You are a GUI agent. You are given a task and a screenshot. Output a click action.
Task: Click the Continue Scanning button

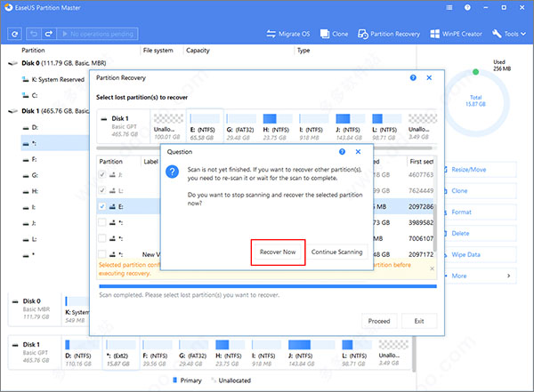[336, 252]
